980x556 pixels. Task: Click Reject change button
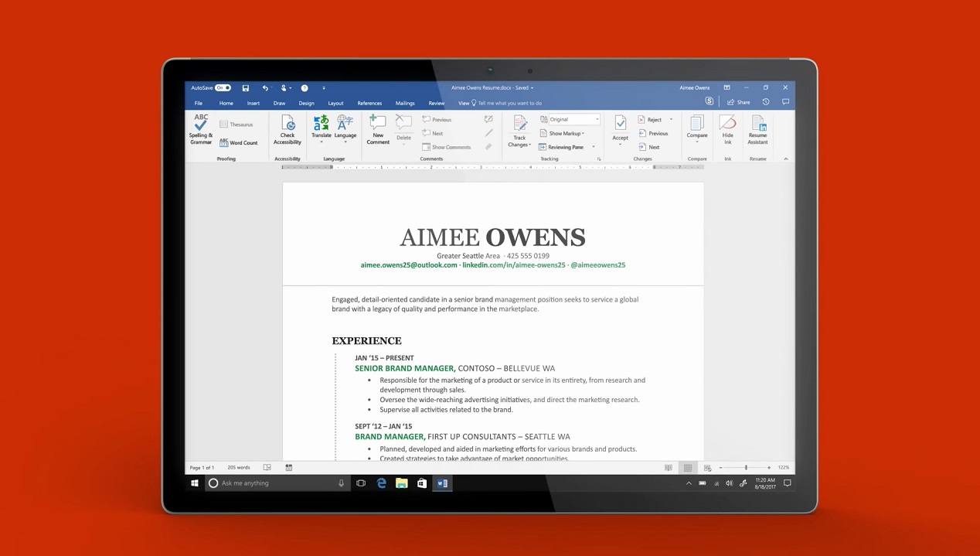(650, 120)
